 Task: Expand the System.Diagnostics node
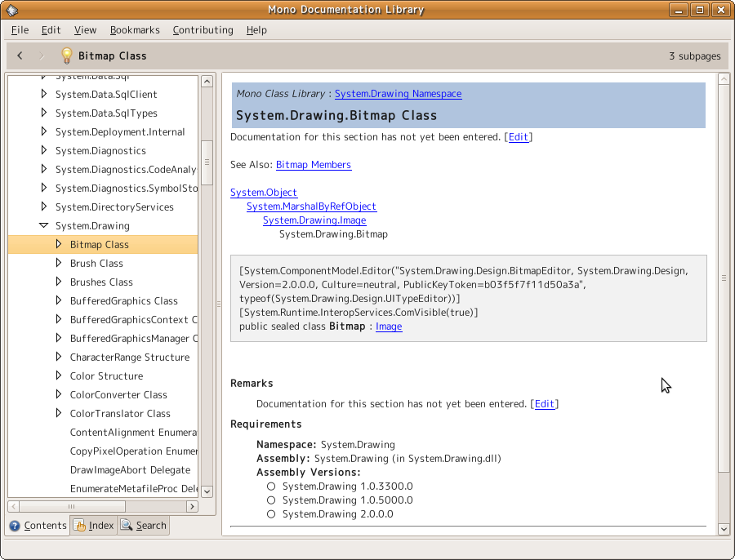click(43, 150)
